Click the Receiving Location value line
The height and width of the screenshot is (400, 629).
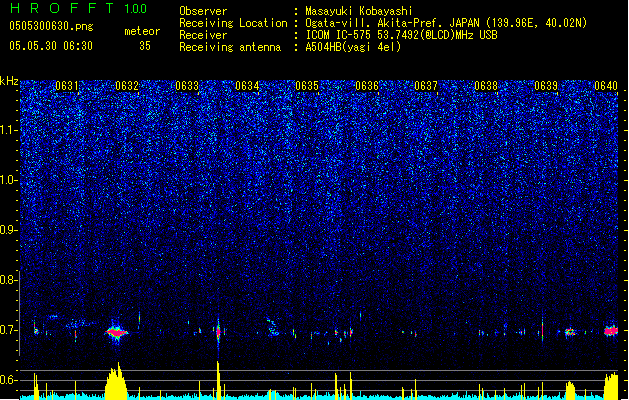pos(446,23)
